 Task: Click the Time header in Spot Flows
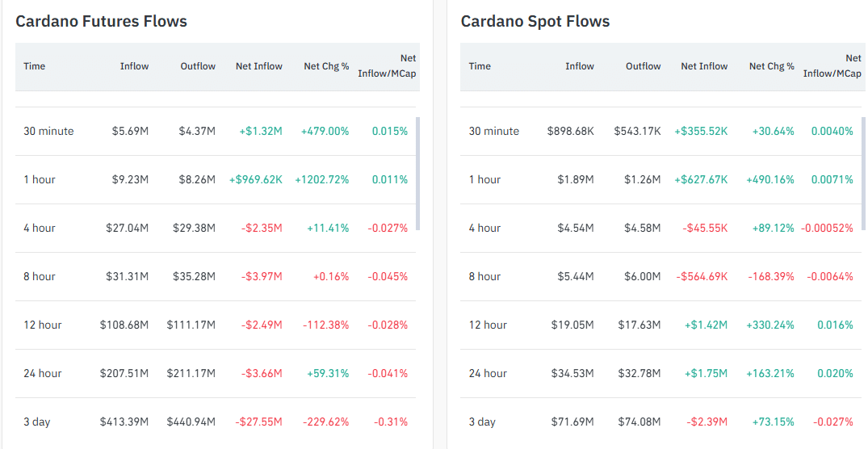(480, 66)
